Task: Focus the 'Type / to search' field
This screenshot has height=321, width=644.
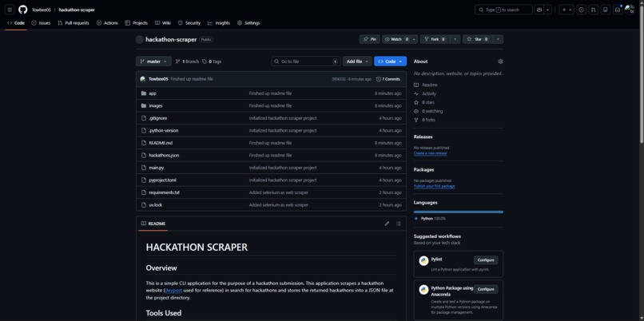Action: point(503,10)
